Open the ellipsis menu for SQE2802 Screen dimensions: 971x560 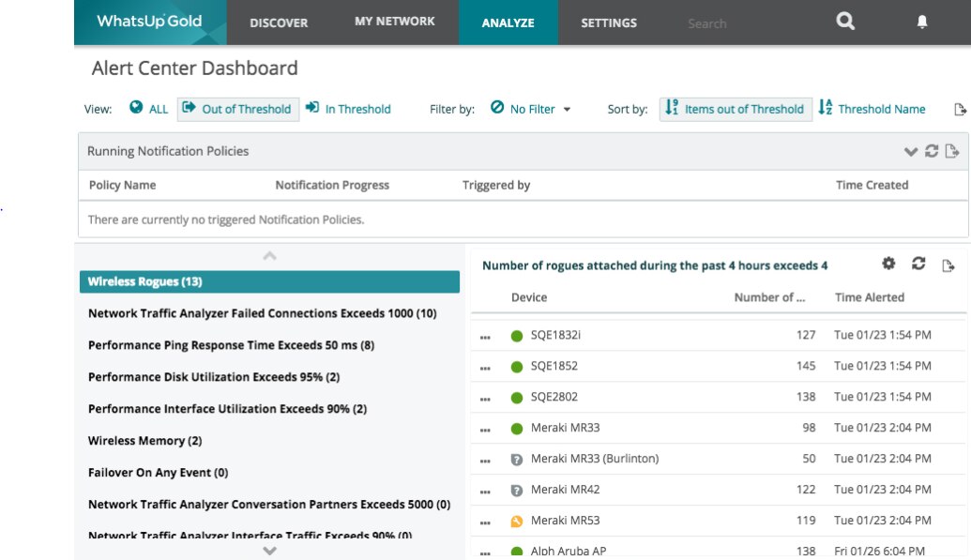(485, 399)
